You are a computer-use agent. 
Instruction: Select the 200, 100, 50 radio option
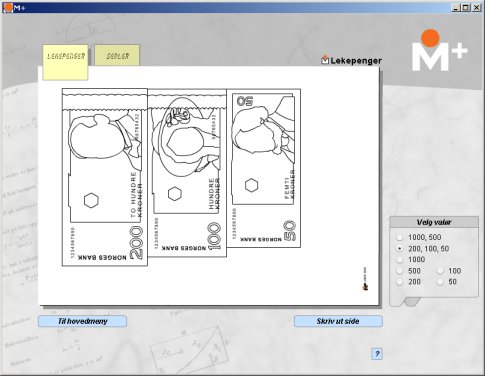pyautogui.click(x=400, y=249)
